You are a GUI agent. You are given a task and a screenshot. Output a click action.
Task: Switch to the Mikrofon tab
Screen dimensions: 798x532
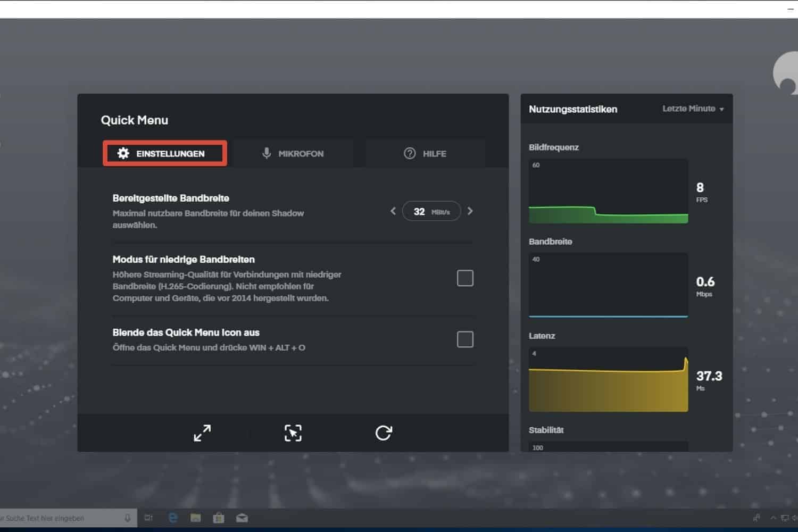pos(293,153)
